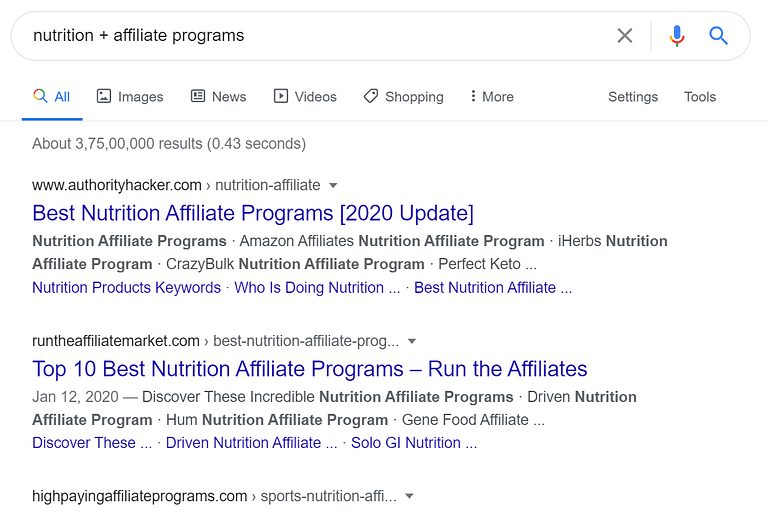Switch to the News tab
This screenshot has height=512, width=768.
(218, 97)
